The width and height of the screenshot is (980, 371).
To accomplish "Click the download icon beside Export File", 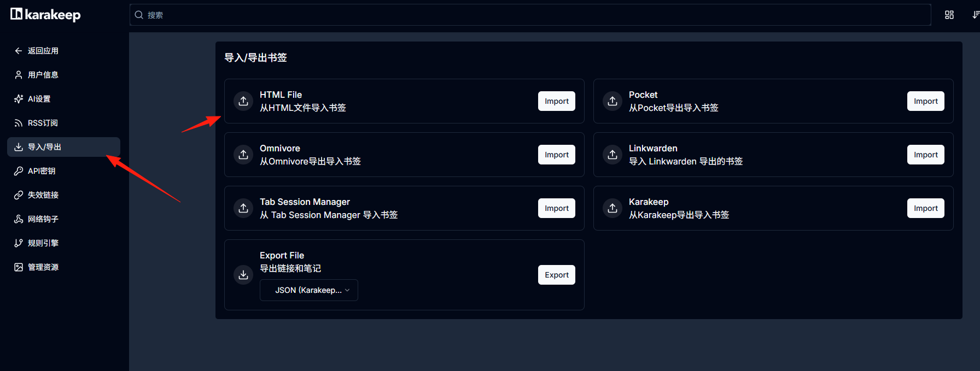I will pos(243,275).
